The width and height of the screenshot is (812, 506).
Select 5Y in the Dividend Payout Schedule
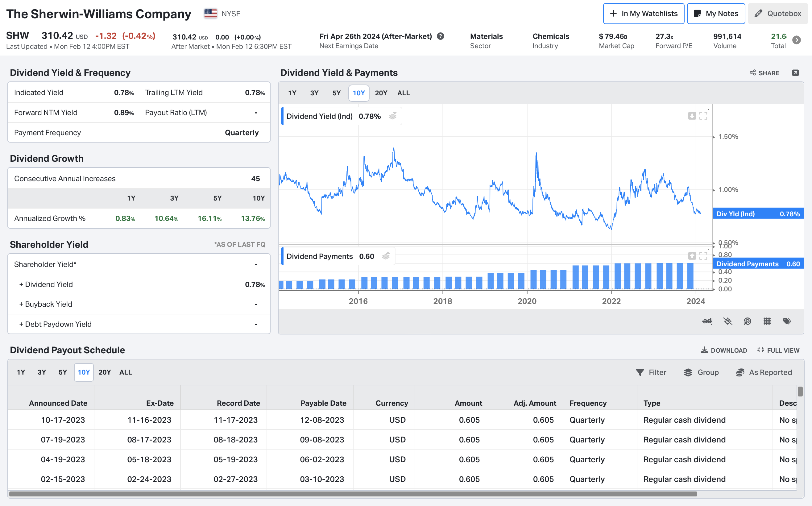coord(63,372)
